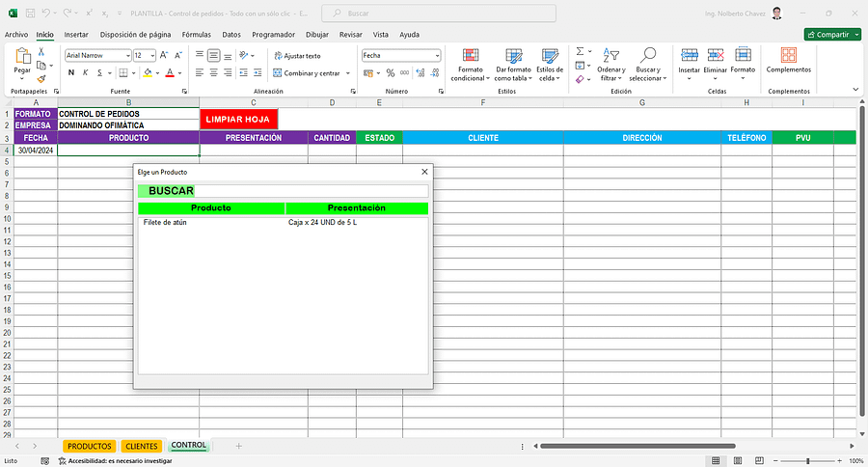
Task: Click the Paste (Pegar) clipboard icon
Action: point(23,56)
